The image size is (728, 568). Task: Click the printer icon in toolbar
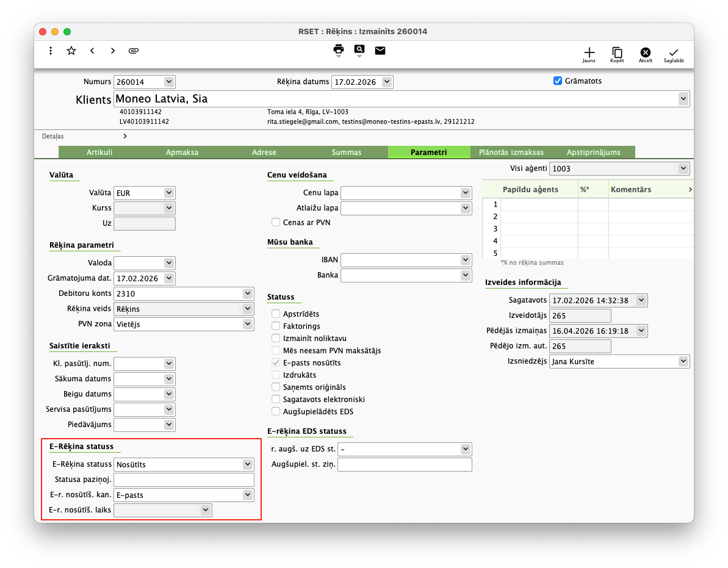click(x=339, y=49)
